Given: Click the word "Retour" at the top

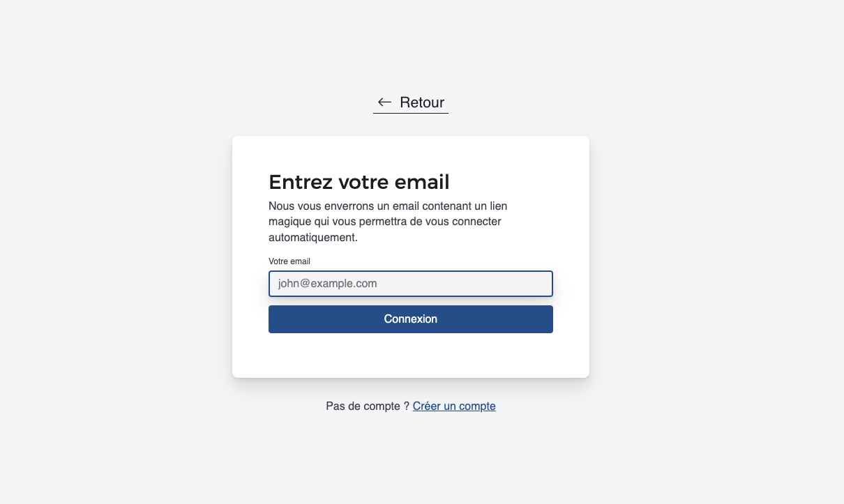Looking at the screenshot, I should pos(422,102).
